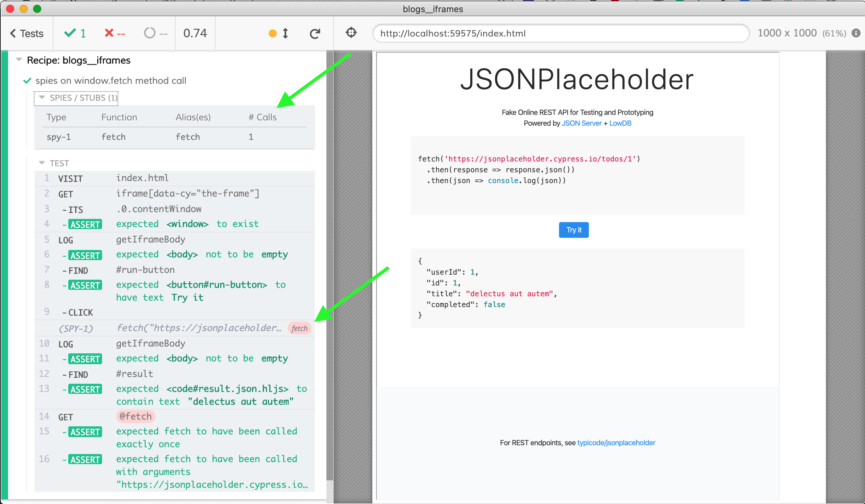Click the localhost URL address field
This screenshot has height=504, width=865.
tap(560, 33)
